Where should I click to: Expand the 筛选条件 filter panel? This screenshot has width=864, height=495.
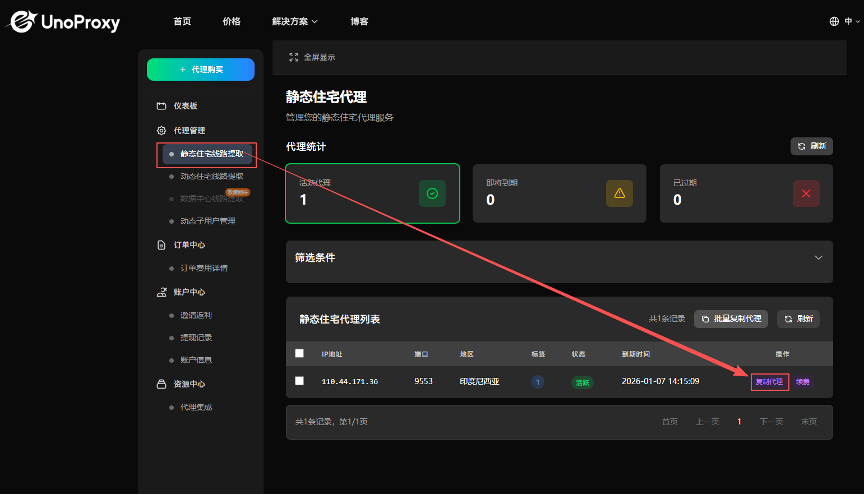pos(818,258)
